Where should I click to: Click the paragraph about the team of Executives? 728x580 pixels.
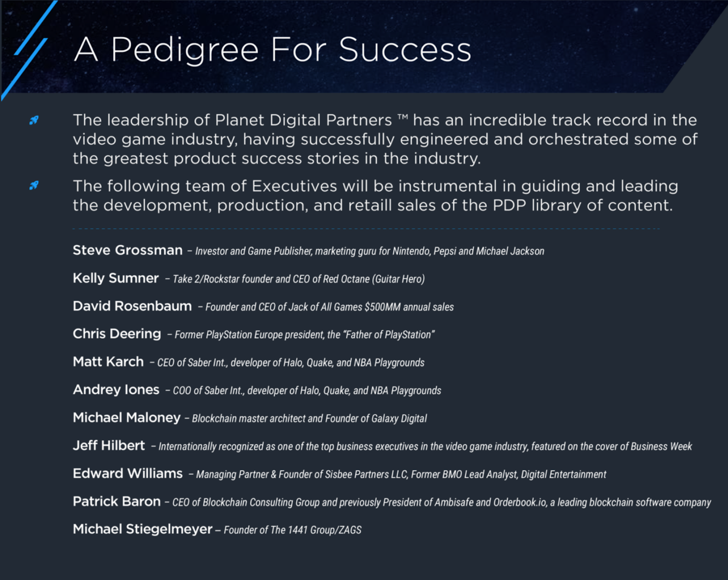click(375, 196)
